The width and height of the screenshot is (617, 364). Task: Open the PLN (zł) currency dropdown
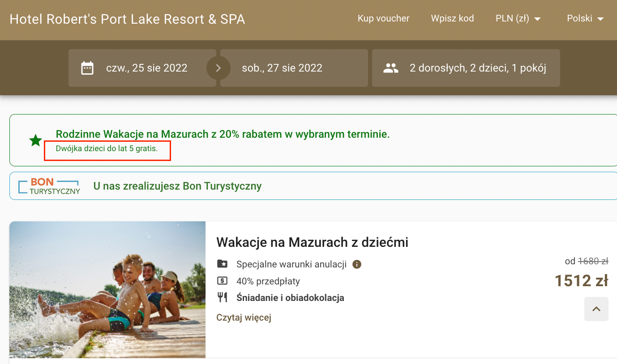518,18
